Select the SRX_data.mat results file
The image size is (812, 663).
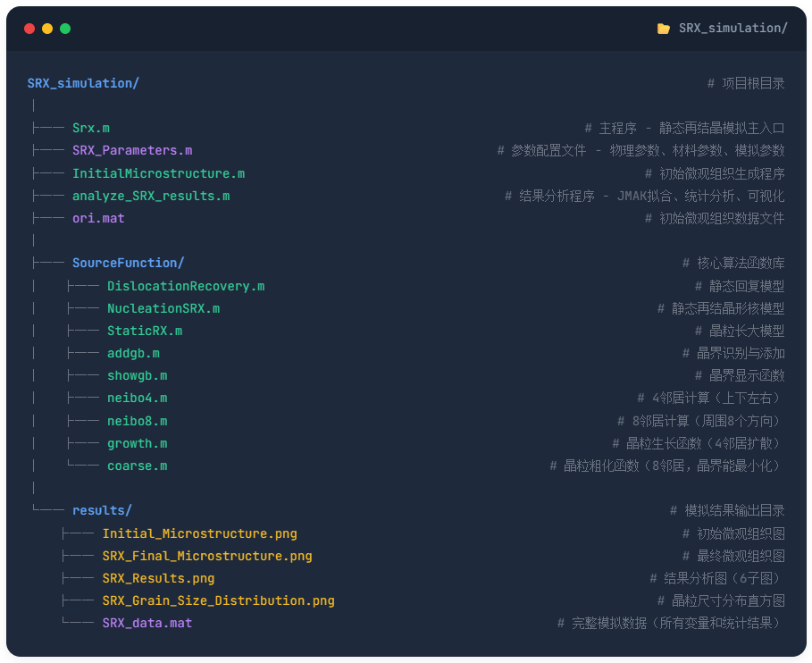click(x=146, y=623)
